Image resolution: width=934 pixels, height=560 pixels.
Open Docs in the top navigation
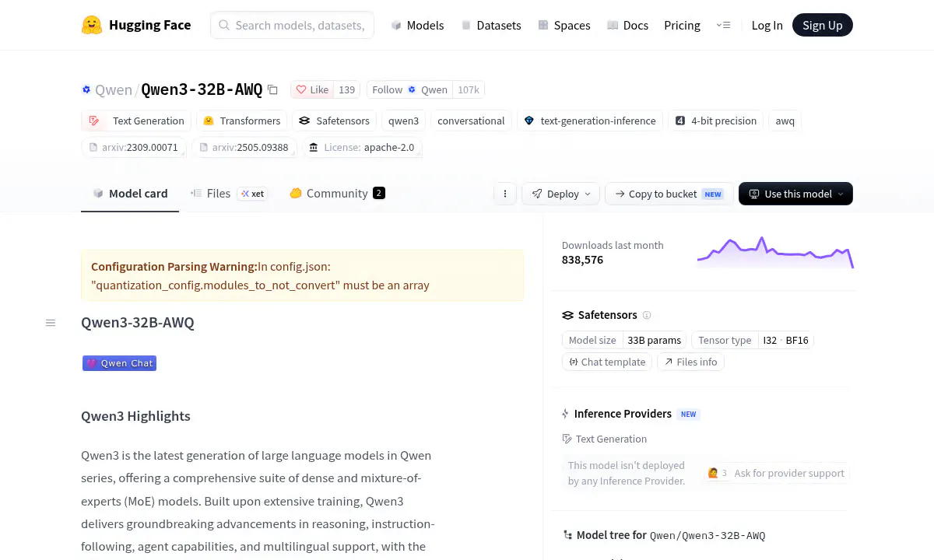(627, 25)
